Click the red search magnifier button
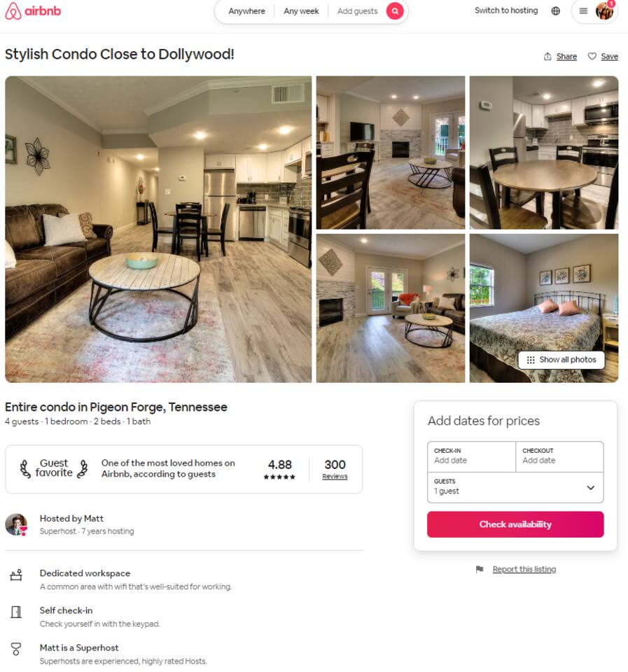Viewport: 628px width, 672px height. point(395,11)
